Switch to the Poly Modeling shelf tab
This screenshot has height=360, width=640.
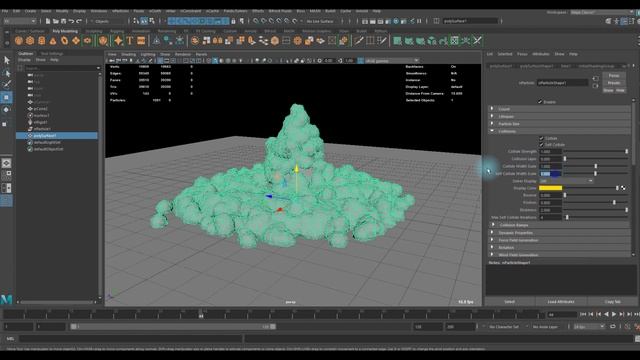(65, 31)
